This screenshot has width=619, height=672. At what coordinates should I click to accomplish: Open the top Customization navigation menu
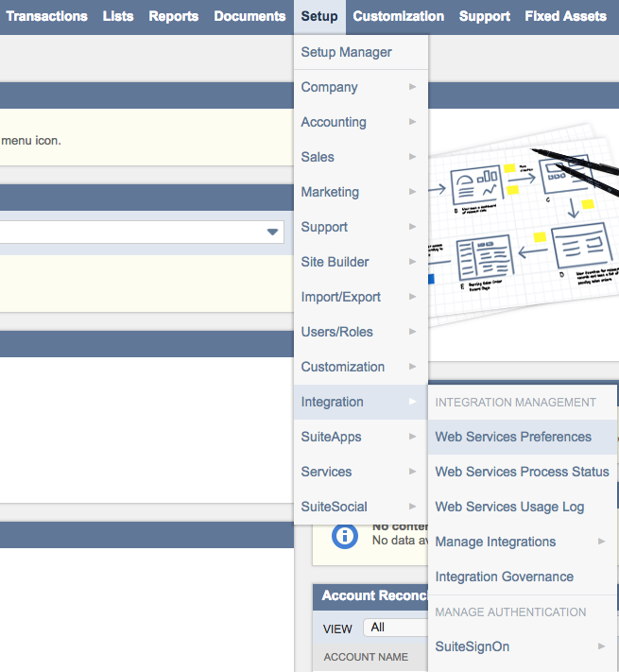(x=399, y=16)
